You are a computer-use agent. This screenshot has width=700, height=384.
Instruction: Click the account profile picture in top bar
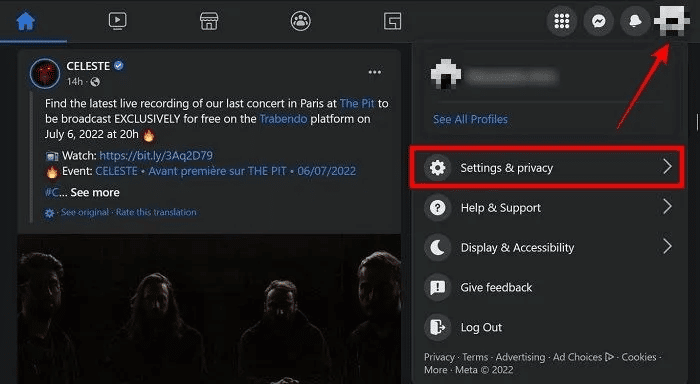tap(671, 21)
